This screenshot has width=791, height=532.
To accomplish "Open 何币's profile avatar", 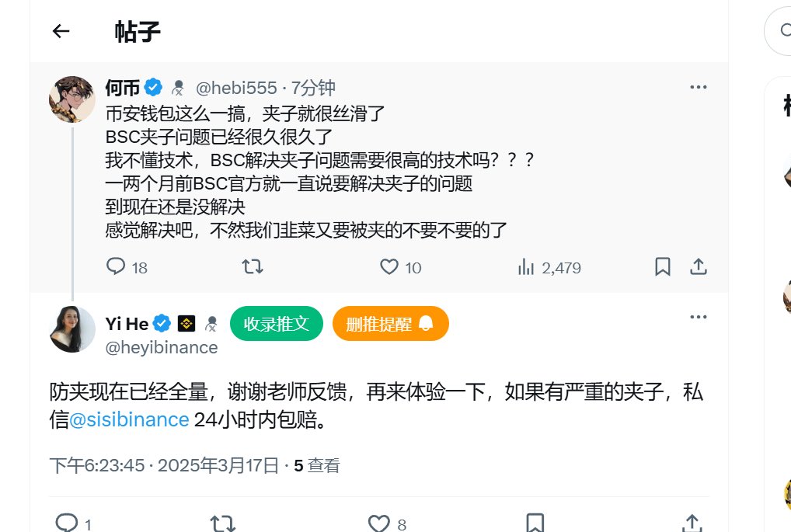I will pyautogui.click(x=72, y=100).
